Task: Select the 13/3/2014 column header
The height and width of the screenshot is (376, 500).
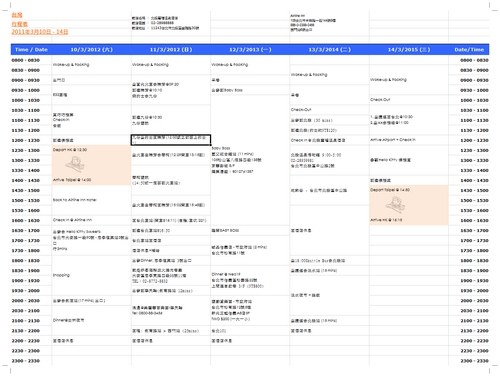Action: pos(329,50)
